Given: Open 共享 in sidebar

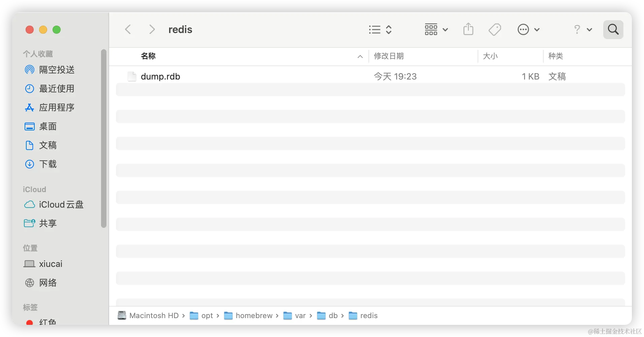Looking at the screenshot, I should pos(40,223).
